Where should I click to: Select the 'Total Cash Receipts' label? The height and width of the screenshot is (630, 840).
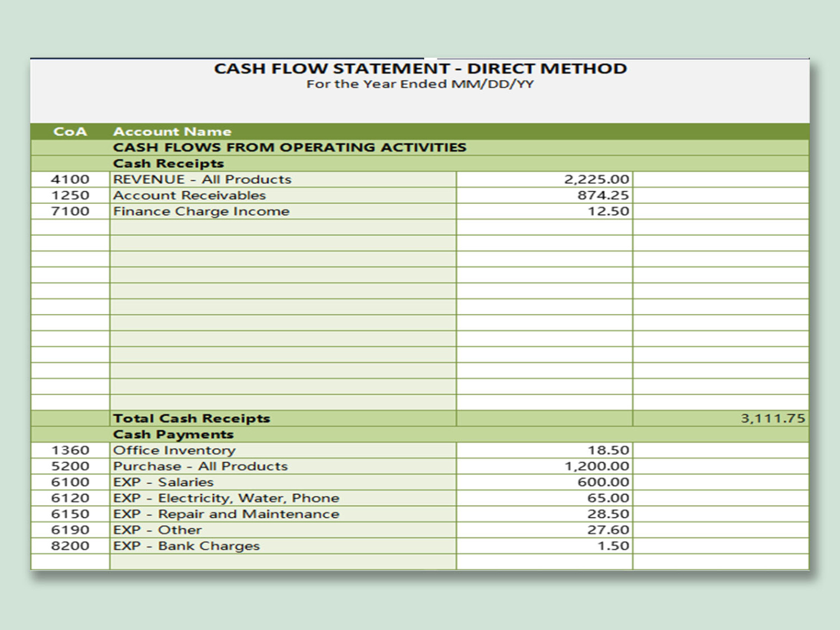tap(192, 418)
